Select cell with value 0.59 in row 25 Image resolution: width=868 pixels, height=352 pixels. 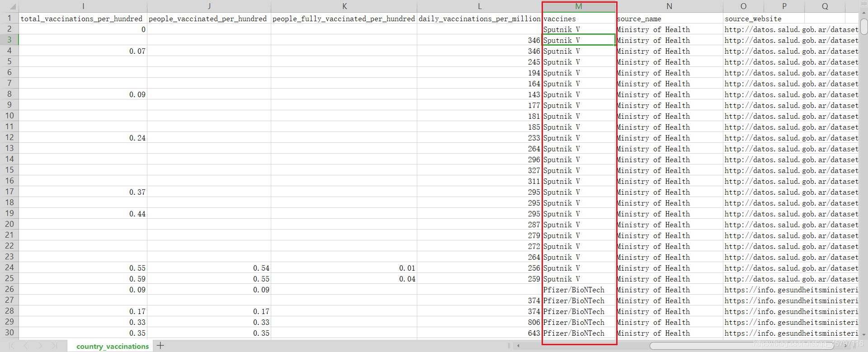[x=83, y=278]
